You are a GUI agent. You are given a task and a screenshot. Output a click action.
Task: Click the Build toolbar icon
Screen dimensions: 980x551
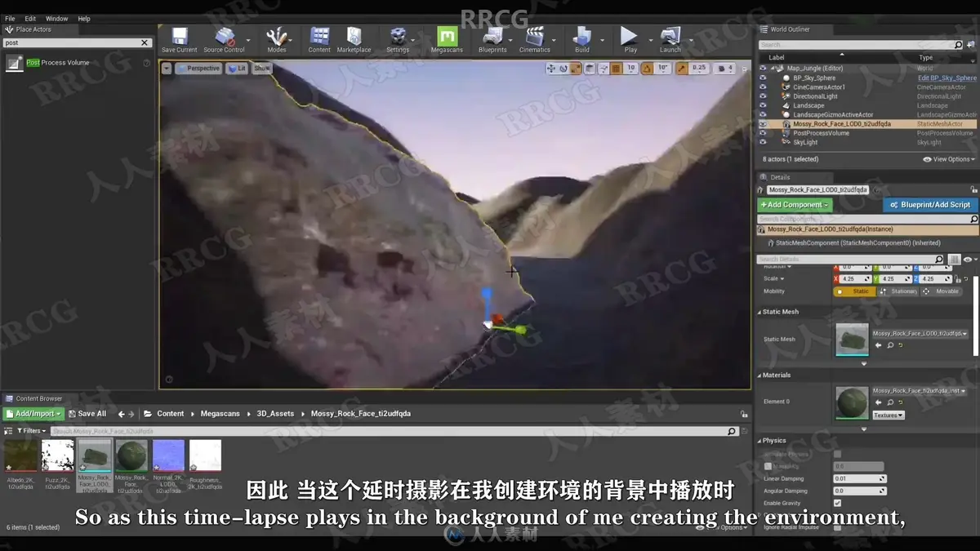click(582, 39)
